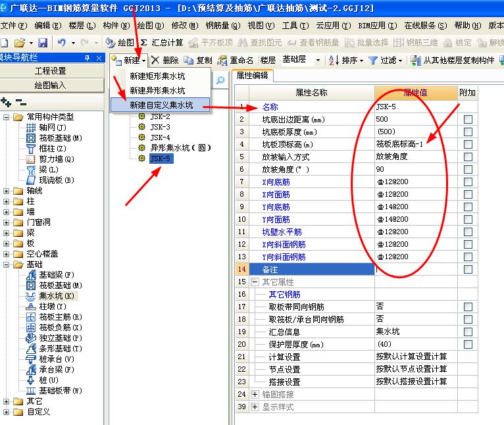
Task: Pin the module navigation panel
Action: [x=87, y=58]
